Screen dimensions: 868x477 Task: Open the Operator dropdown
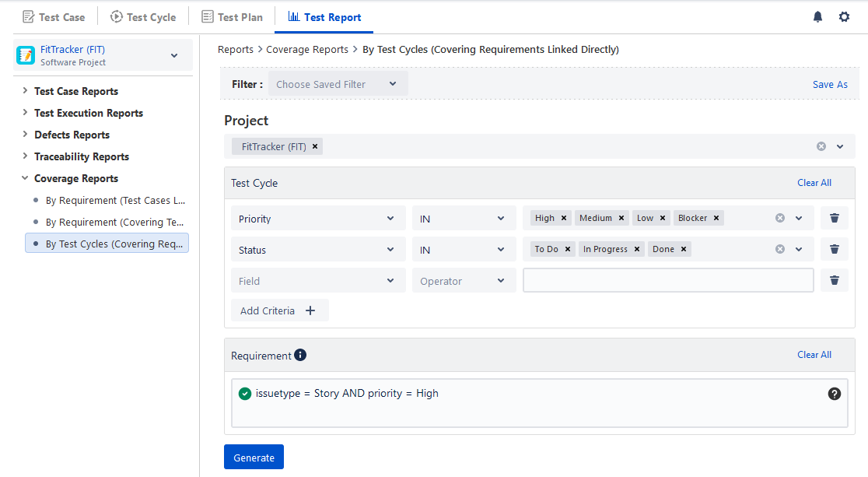(x=464, y=280)
